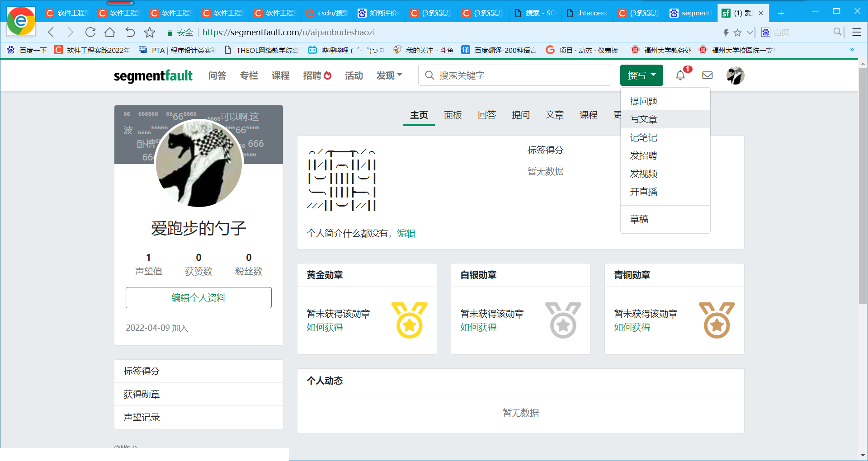Click the magnifier icon in browser search box
The image size is (868, 461).
(x=838, y=32)
